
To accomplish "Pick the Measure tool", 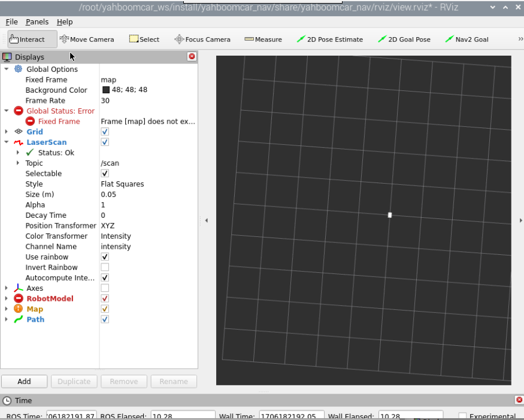I will (x=263, y=39).
